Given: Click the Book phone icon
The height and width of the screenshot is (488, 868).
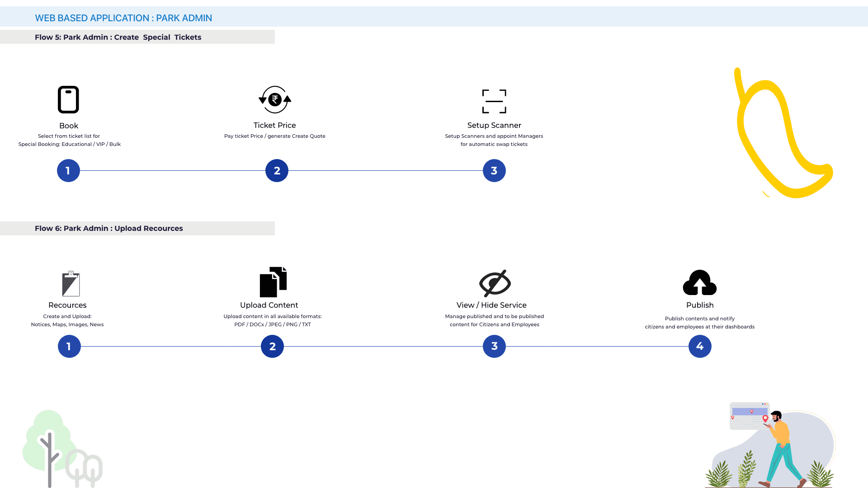Looking at the screenshot, I should (x=68, y=99).
